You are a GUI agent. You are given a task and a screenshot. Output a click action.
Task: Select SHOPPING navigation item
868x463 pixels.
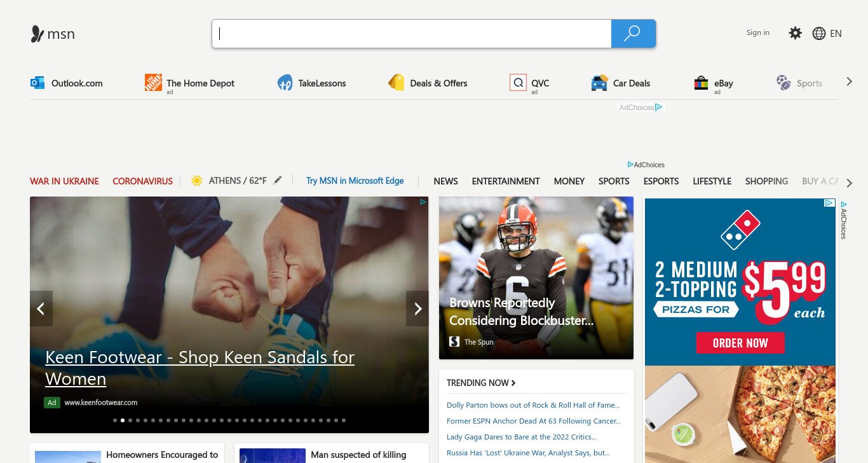click(x=766, y=181)
